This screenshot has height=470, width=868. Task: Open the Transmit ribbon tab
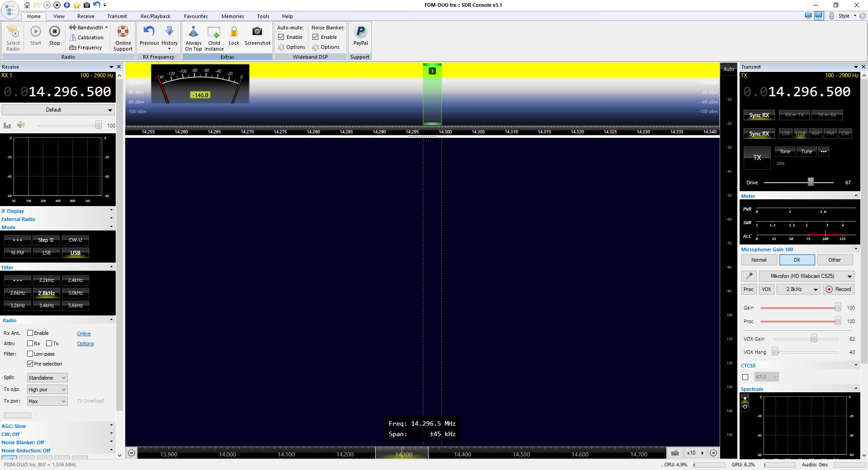click(x=117, y=16)
